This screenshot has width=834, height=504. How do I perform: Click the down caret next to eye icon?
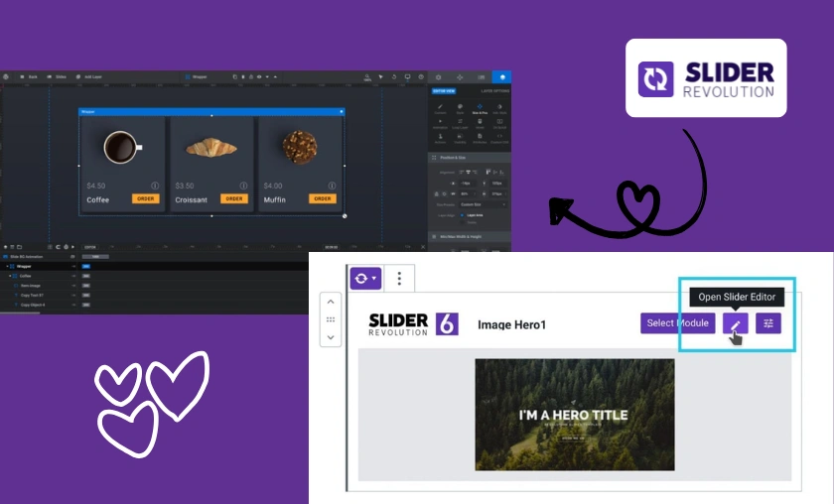tap(267, 77)
